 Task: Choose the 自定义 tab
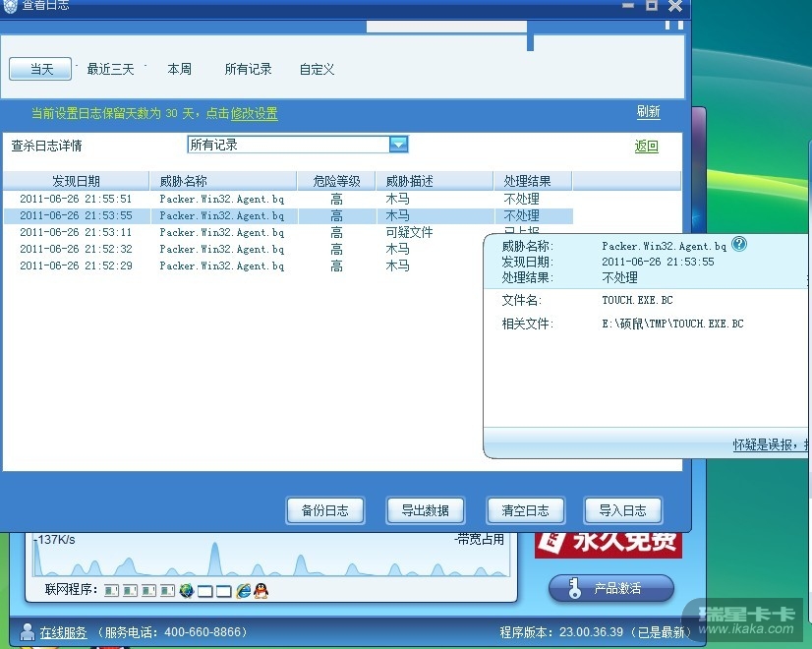pyautogui.click(x=317, y=69)
